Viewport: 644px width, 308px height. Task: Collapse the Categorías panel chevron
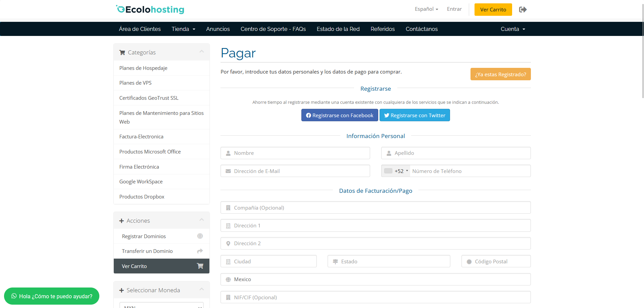click(202, 51)
